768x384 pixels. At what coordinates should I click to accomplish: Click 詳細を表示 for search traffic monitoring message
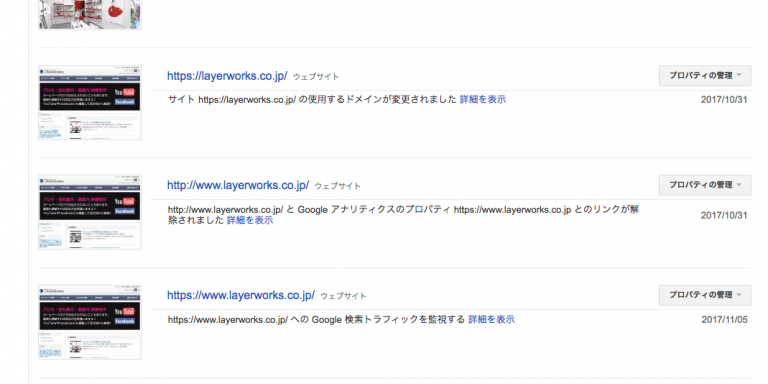coord(492,320)
